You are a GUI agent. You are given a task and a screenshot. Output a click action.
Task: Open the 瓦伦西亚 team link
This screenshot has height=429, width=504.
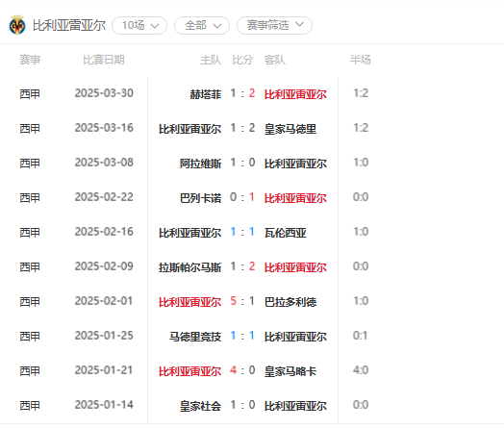[285, 233]
